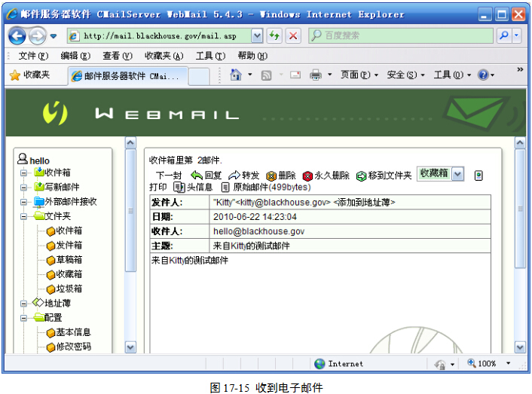Image resolution: width=532 pixels, height=394 pixels.
Task: Click the 头信息 header info link
Action: coord(193,187)
